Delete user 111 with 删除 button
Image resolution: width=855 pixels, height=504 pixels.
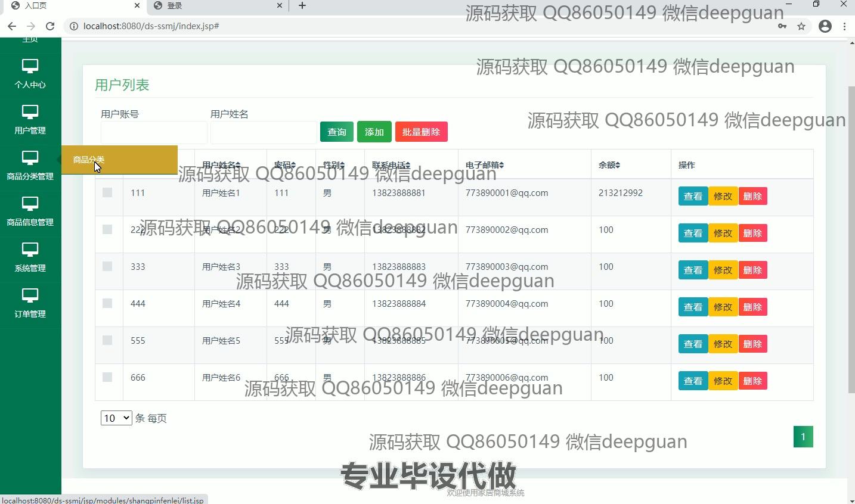pyautogui.click(x=752, y=196)
